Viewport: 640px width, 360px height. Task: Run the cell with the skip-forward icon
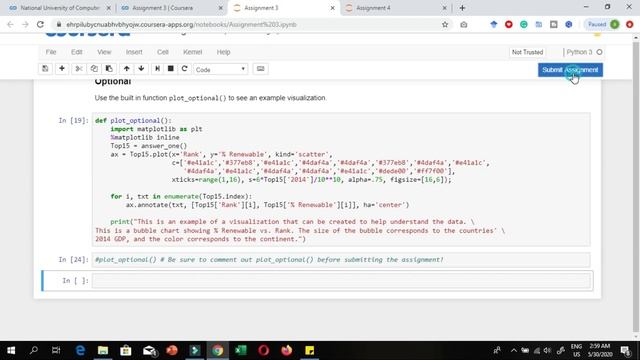coord(157,69)
